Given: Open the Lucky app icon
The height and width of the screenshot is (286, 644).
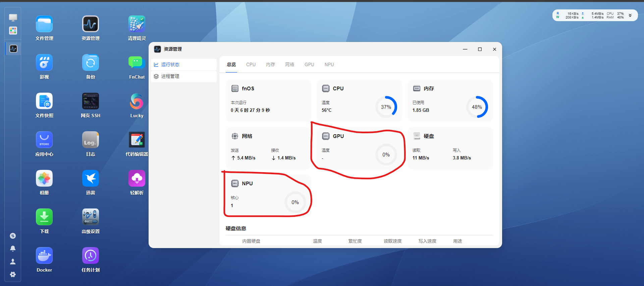Looking at the screenshot, I should (137, 101).
